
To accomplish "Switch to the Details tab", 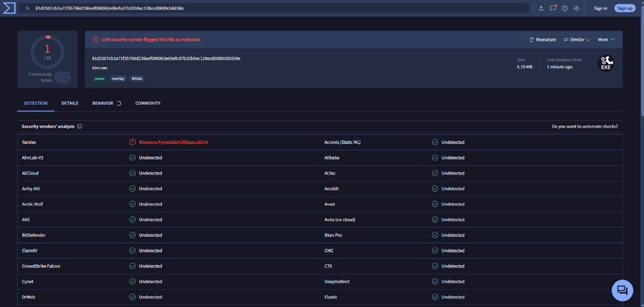I will (x=70, y=103).
